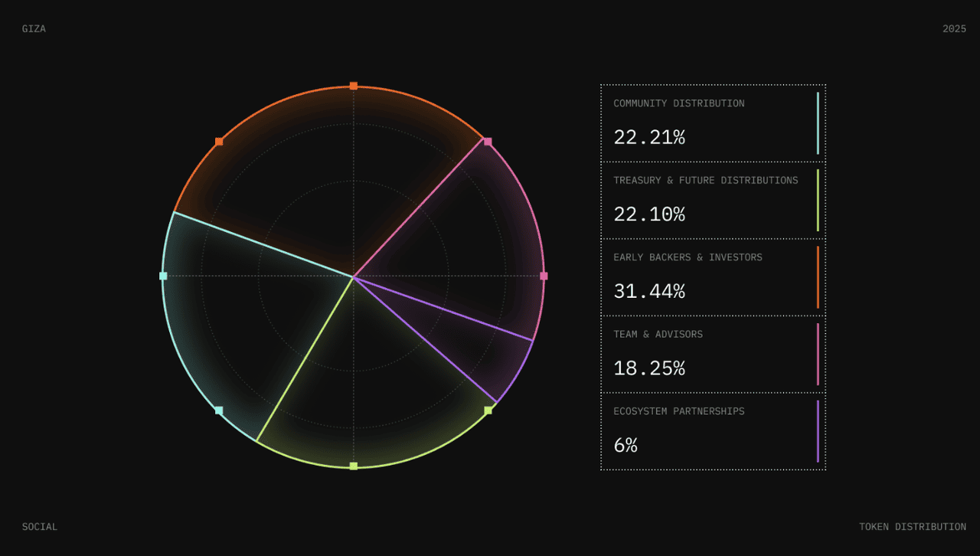Click the pink color bar beside Team & Advisors

[818, 355]
